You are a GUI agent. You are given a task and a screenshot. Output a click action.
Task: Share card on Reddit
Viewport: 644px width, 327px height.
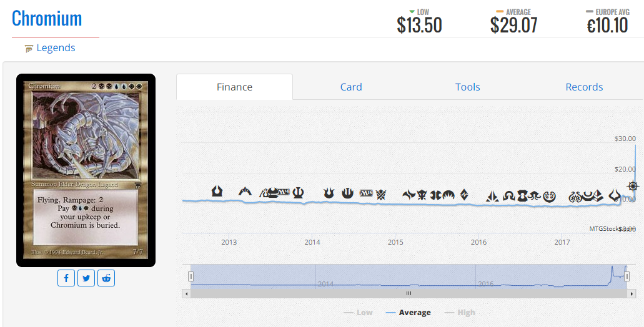click(106, 278)
